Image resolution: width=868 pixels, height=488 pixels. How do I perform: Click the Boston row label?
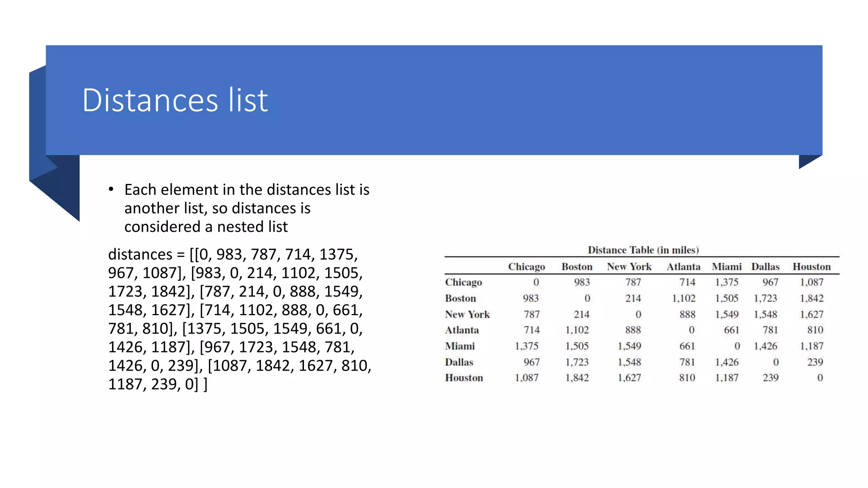(x=460, y=298)
